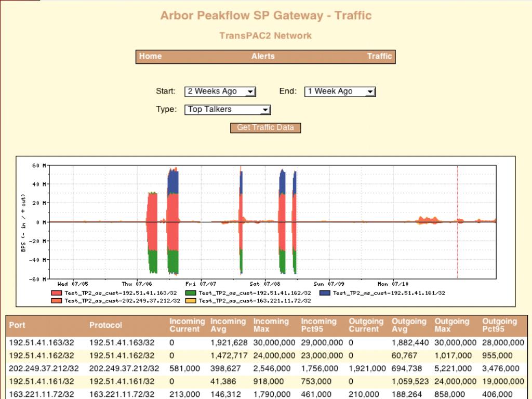
Task: Select the Outgoing Current value 1,921,000
Action: coord(367,368)
